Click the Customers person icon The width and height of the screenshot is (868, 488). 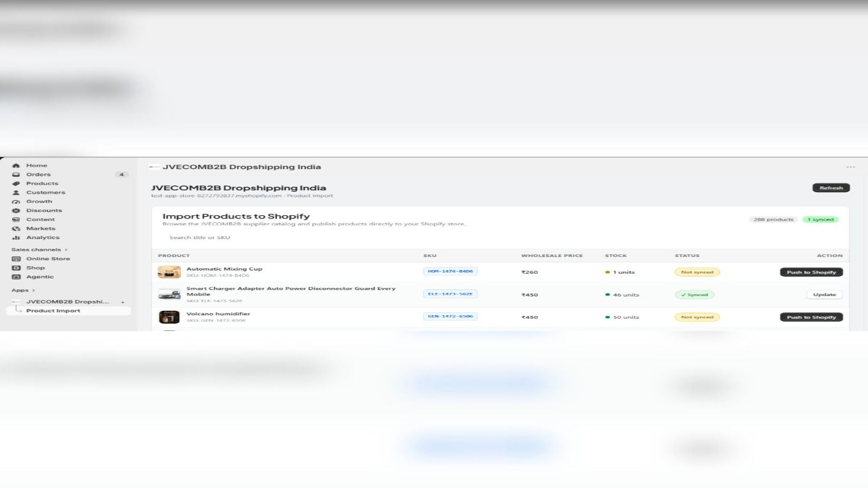(16, 192)
